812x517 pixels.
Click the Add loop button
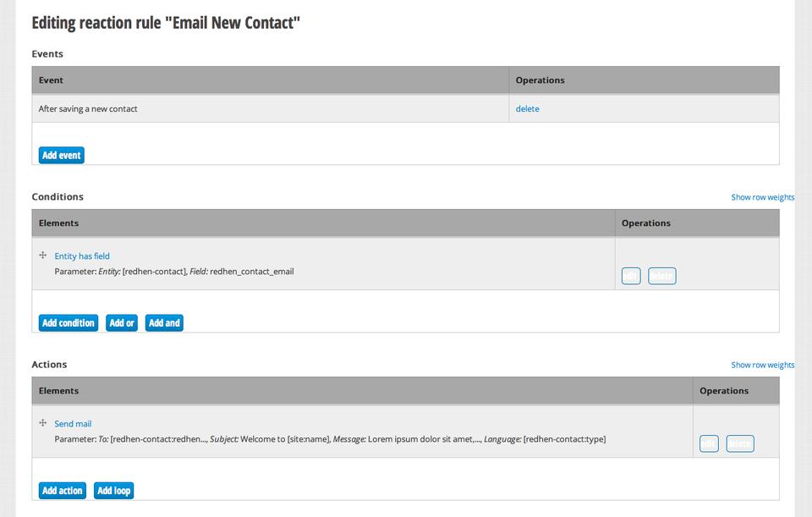click(x=114, y=491)
